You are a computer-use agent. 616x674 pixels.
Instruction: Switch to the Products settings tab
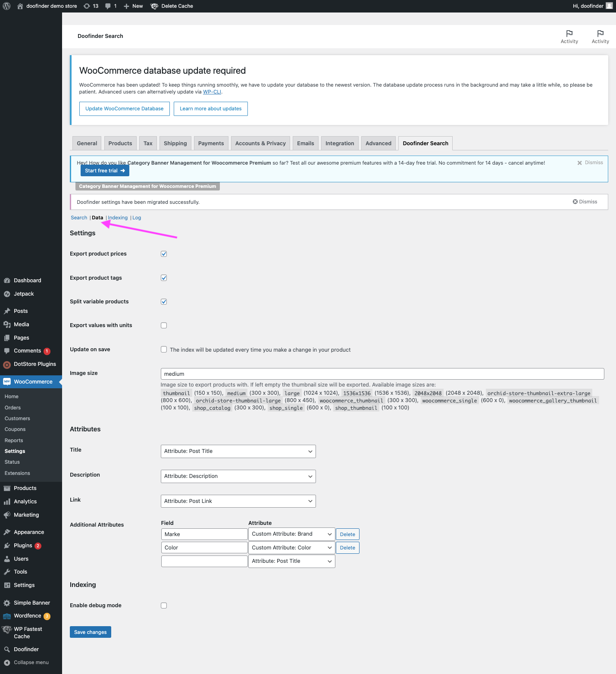click(x=120, y=144)
